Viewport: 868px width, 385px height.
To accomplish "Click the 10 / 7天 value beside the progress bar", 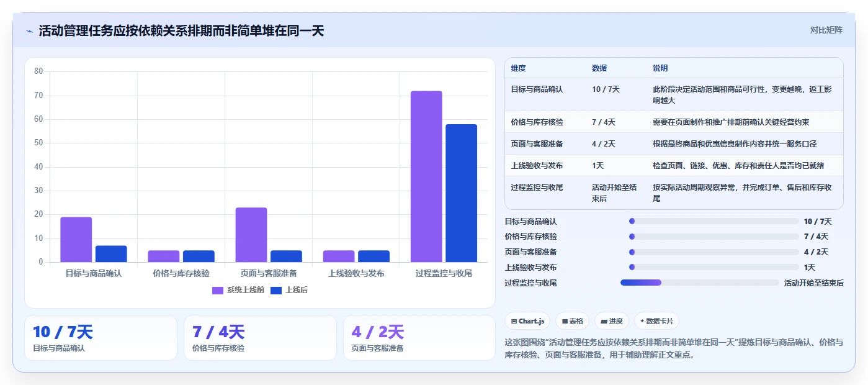I will (x=818, y=221).
